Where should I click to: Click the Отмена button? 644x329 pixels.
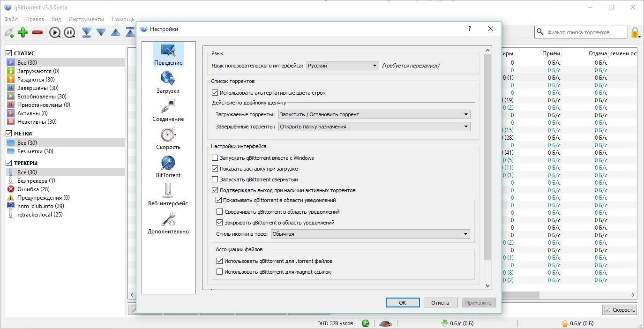[x=441, y=303]
